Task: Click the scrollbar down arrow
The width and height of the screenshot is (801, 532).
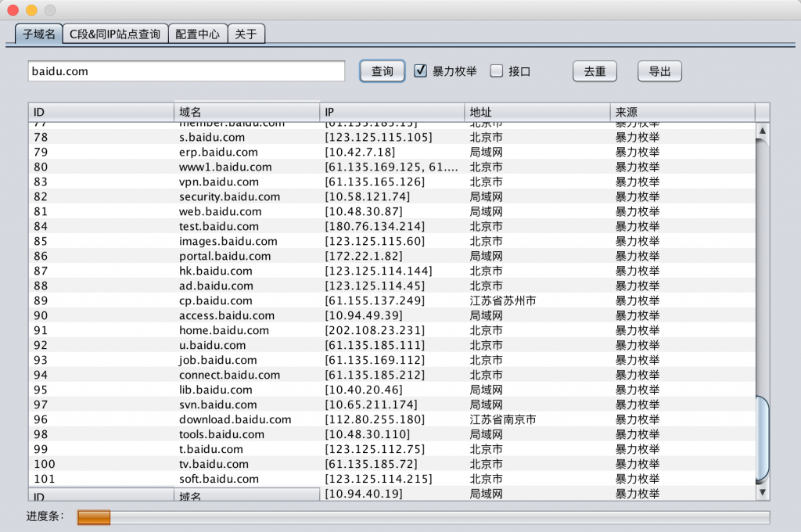Action: click(x=762, y=492)
